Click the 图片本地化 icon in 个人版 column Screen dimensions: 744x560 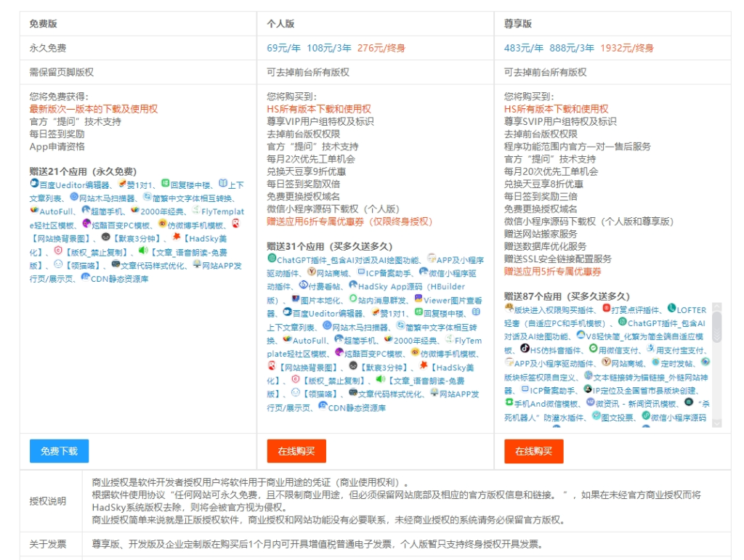pyautogui.click(x=296, y=299)
